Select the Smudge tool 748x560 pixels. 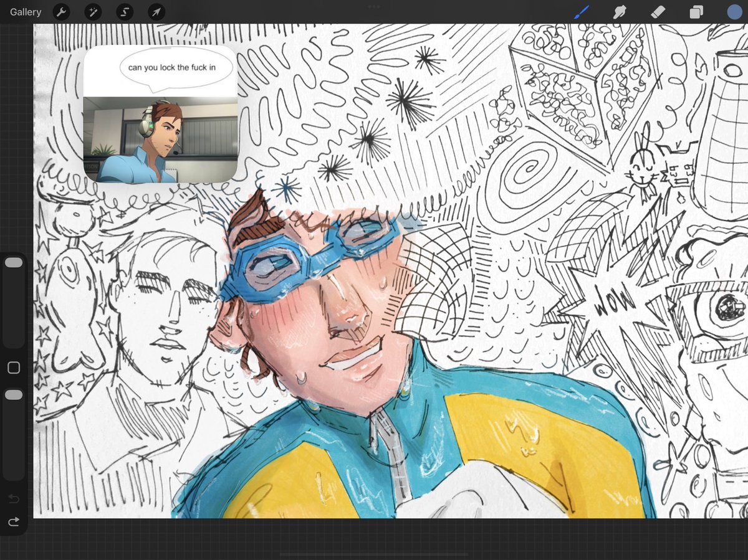tap(620, 12)
